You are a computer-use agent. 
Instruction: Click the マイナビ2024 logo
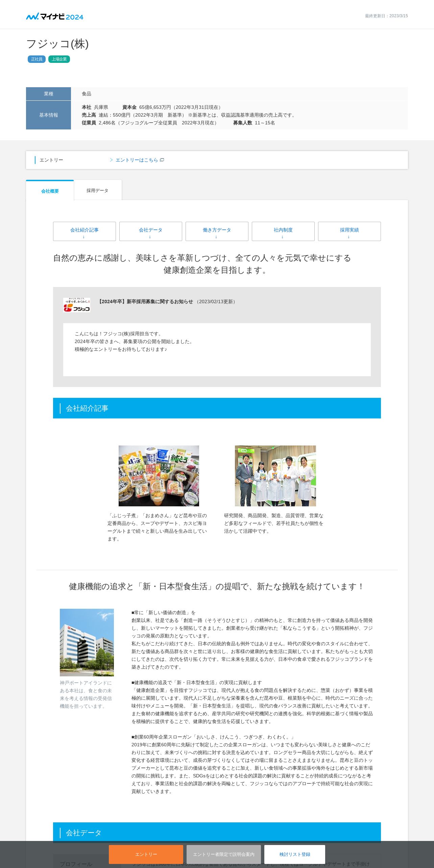(55, 16)
